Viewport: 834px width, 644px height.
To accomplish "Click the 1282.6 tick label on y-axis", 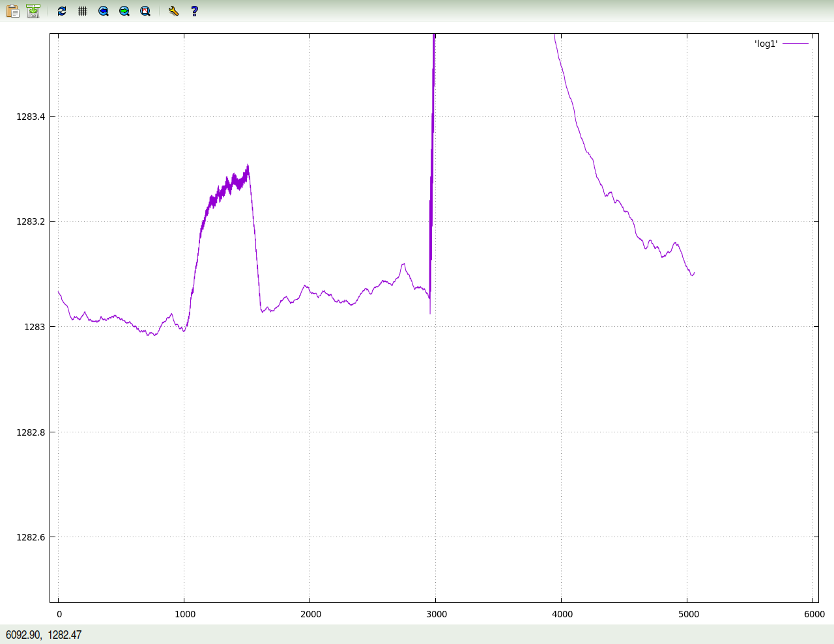I will [x=31, y=537].
